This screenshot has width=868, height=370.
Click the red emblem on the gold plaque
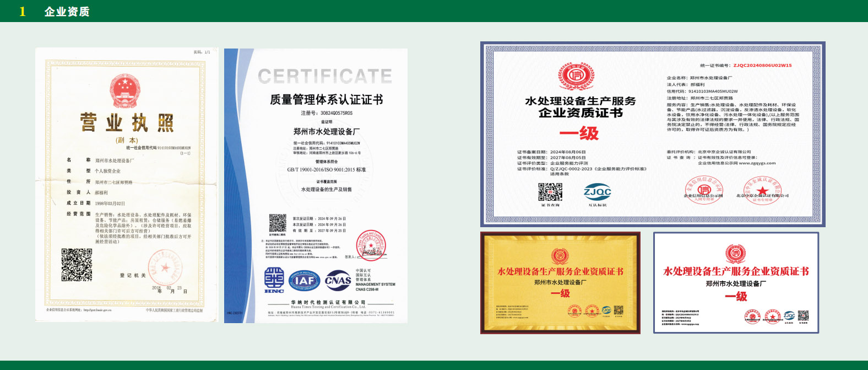point(560,256)
